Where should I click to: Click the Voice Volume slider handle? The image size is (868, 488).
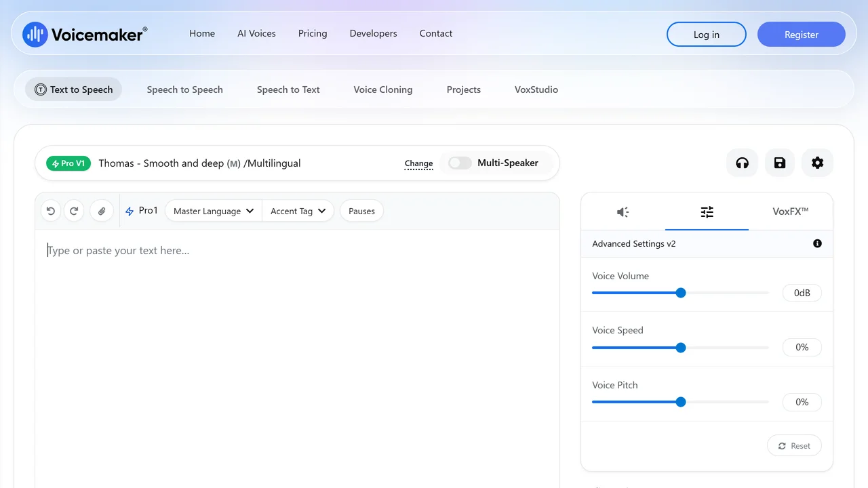click(x=681, y=293)
